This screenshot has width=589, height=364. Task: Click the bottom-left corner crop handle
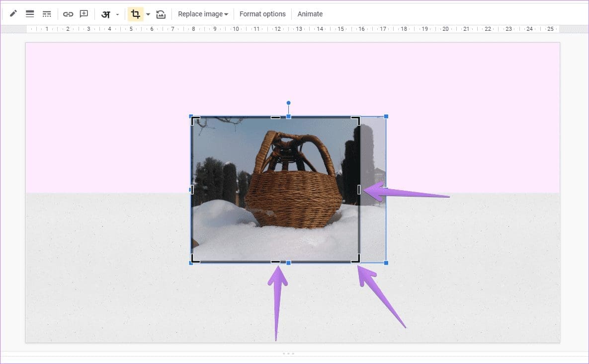point(195,258)
